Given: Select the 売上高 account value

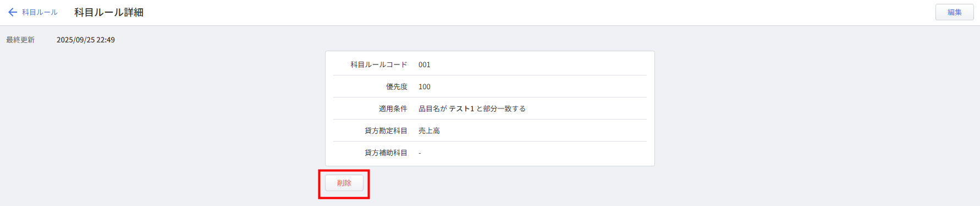Looking at the screenshot, I should [x=429, y=131].
